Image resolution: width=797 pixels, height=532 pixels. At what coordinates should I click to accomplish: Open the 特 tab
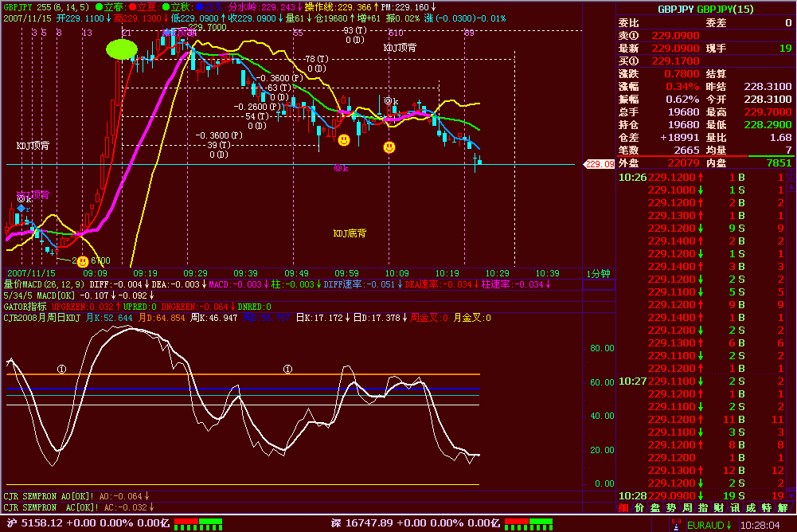(767, 507)
